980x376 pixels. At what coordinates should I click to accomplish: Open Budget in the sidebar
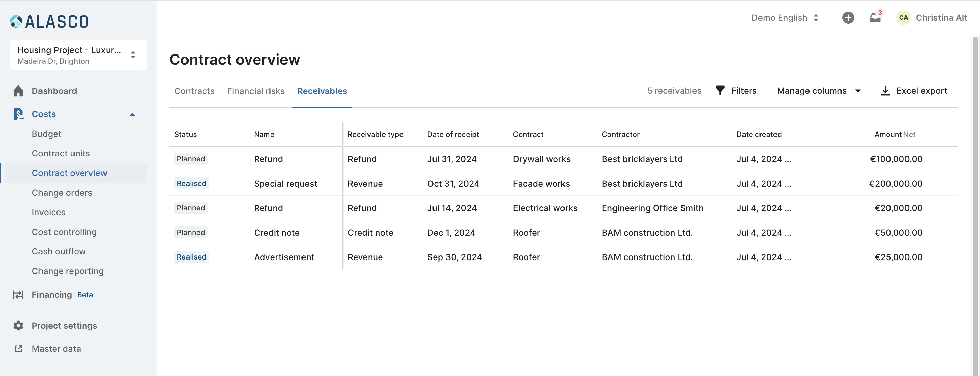click(46, 134)
